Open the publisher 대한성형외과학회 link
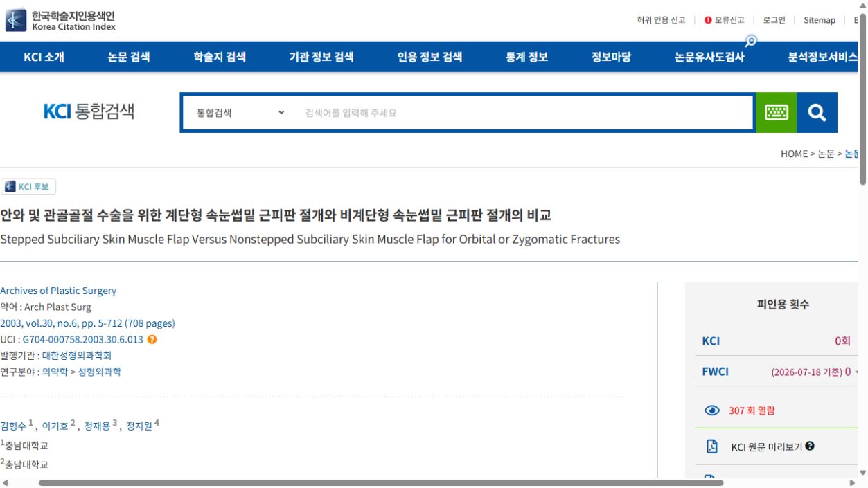 77,356
